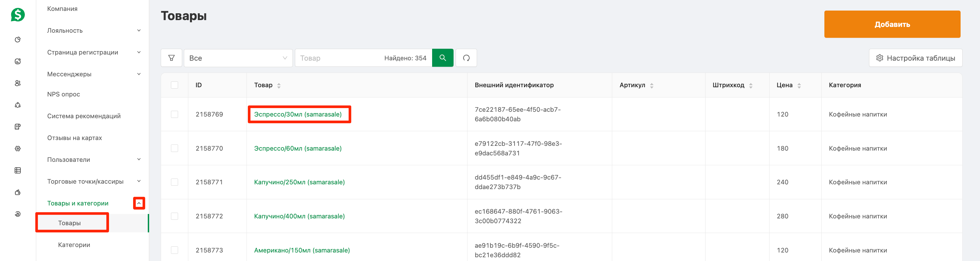Click external ID starting with 7ce22187
980x261 pixels.
tap(518, 114)
